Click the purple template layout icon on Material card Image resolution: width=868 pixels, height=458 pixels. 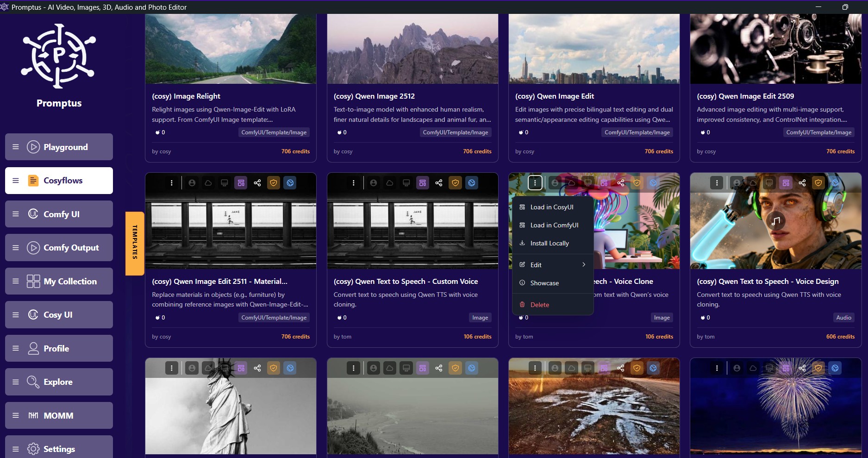241,183
